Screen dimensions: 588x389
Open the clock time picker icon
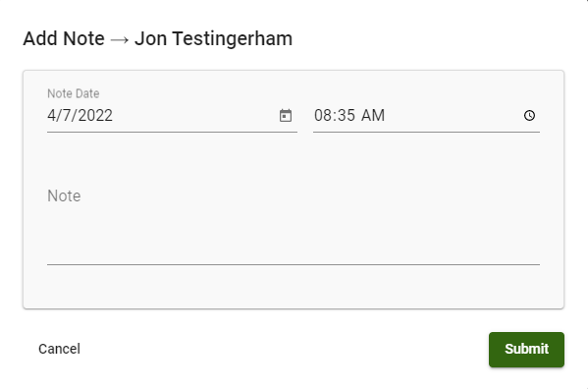click(529, 116)
